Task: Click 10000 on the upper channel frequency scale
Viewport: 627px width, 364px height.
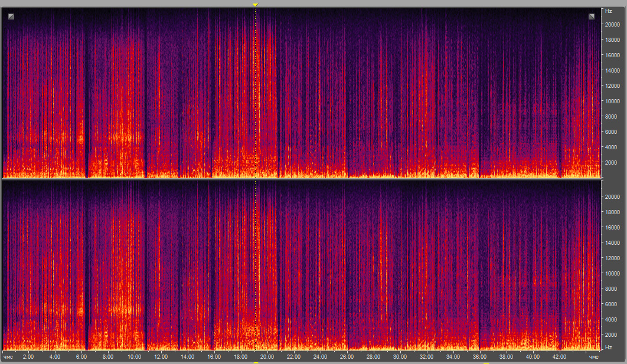Action: click(610, 101)
